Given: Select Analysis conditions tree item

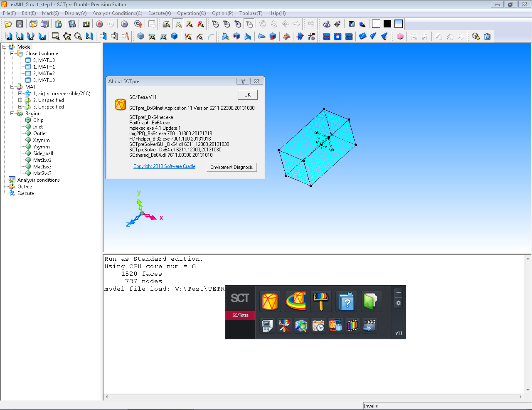Looking at the screenshot, I should 38,180.
